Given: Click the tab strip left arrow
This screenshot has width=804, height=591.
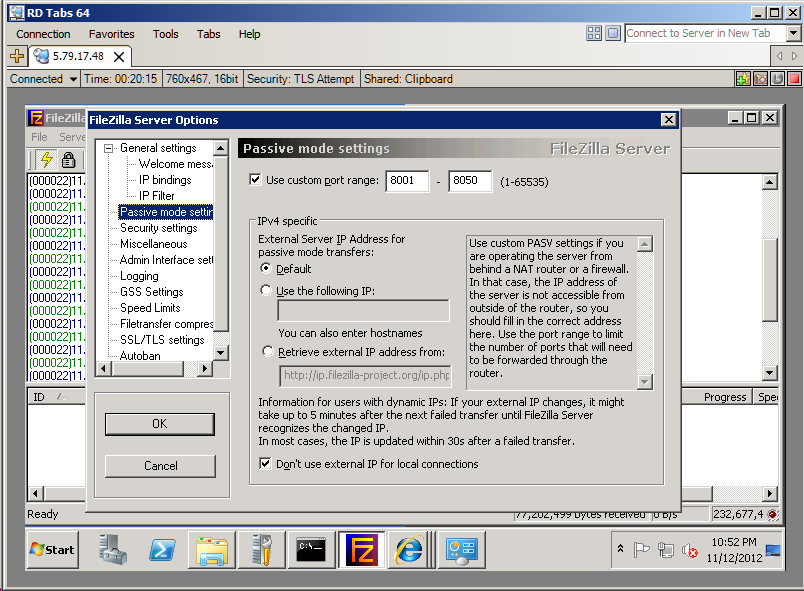Looking at the screenshot, I should tap(779, 56).
